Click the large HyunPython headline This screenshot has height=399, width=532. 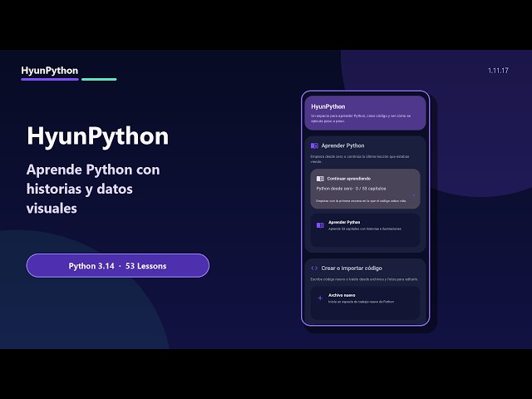click(x=98, y=136)
